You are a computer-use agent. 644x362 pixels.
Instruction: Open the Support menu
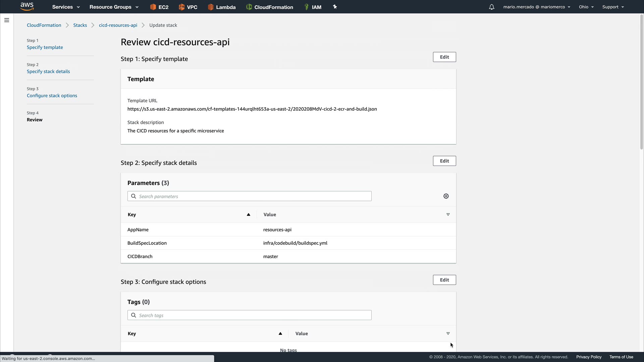pos(613,7)
